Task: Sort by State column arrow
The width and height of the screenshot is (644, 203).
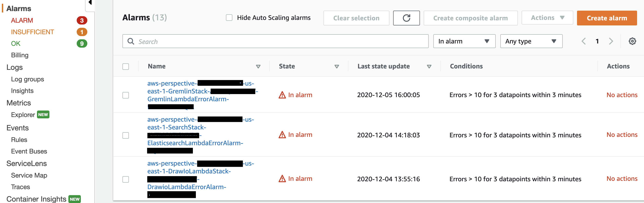Action: (337, 67)
